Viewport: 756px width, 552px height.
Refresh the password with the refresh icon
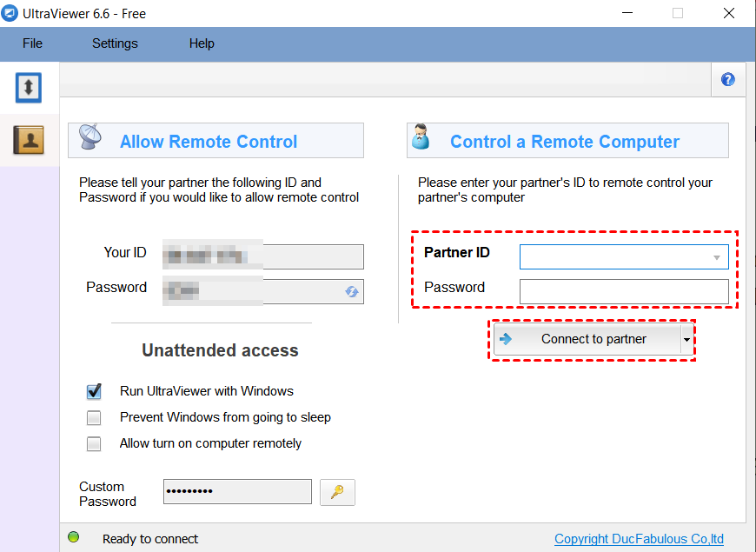(351, 291)
